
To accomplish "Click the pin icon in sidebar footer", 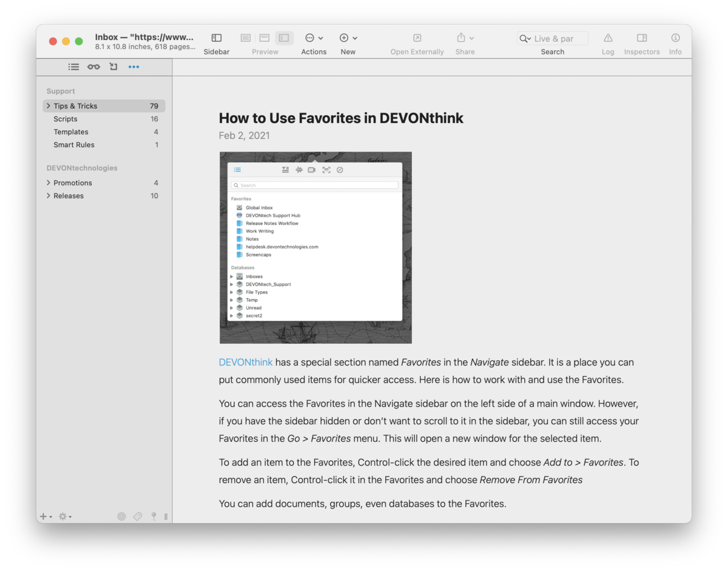I will point(154,516).
